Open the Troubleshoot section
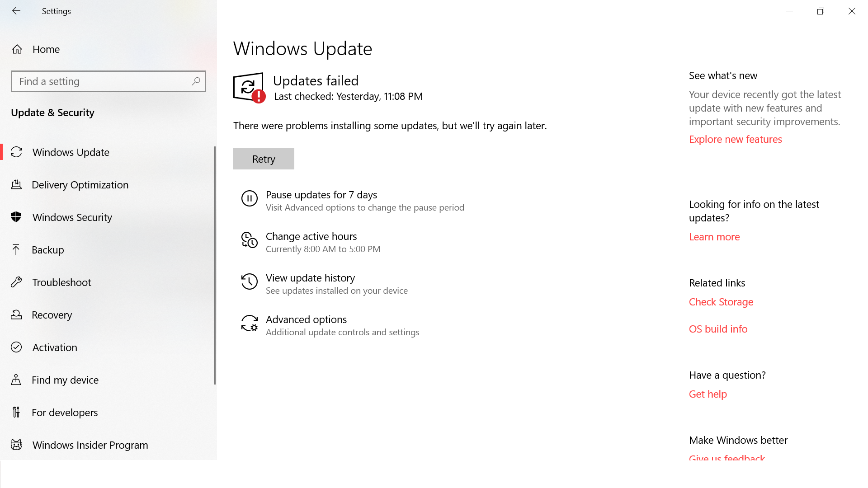 click(108, 282)
